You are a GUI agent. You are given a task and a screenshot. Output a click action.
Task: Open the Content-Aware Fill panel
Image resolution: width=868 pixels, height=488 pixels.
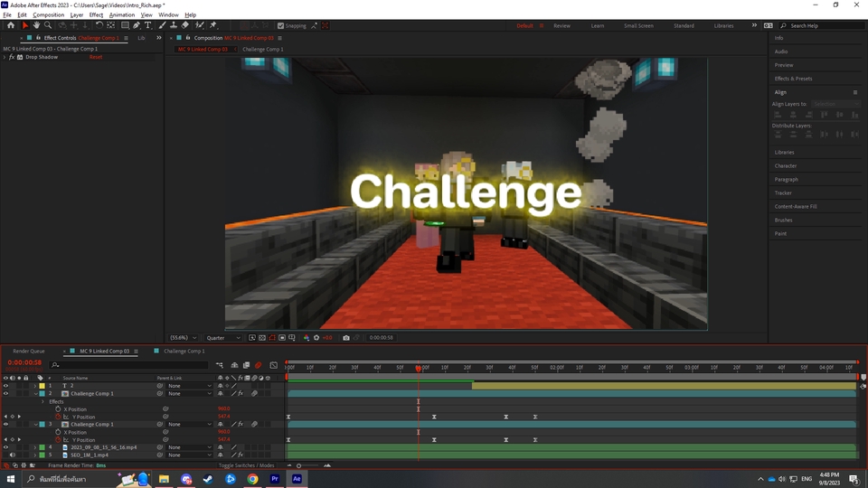click(796, 206)
